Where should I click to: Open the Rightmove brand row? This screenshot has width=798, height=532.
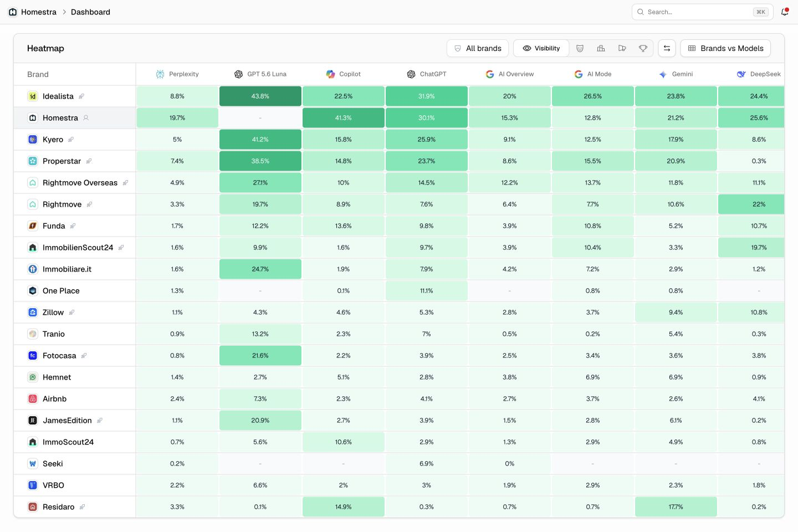pos(75,204)
